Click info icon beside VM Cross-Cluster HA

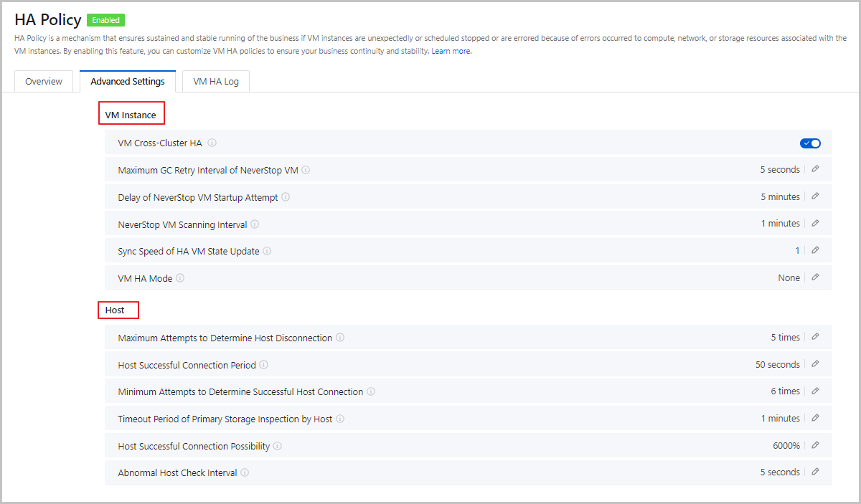click(x=212, y=143)
